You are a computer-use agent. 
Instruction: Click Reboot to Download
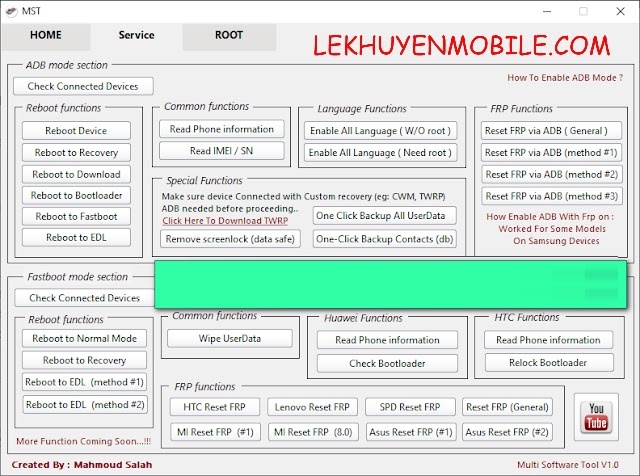(x=76, y=174)
